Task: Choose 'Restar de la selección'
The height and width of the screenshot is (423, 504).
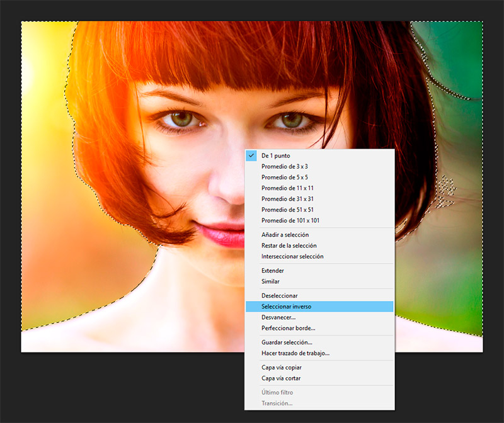Action: tap(289, 245)
